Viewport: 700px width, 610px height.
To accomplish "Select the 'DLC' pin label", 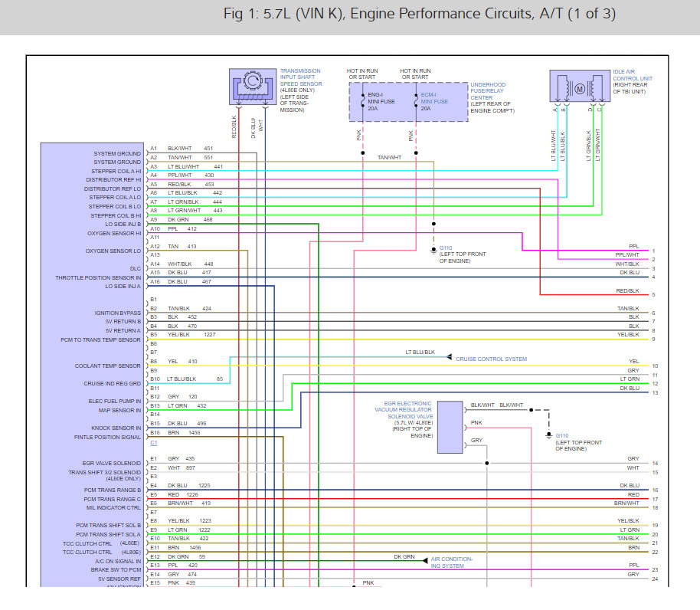I will click(136, 269).
